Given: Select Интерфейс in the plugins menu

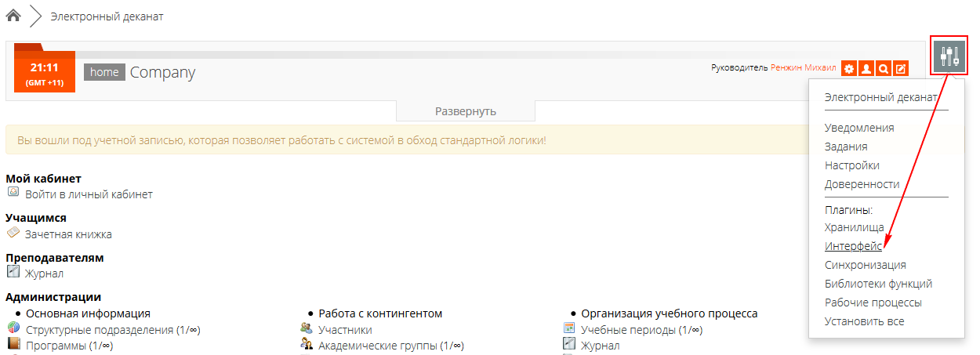Looking at the screenshot, I should click(x=853, y=246).
